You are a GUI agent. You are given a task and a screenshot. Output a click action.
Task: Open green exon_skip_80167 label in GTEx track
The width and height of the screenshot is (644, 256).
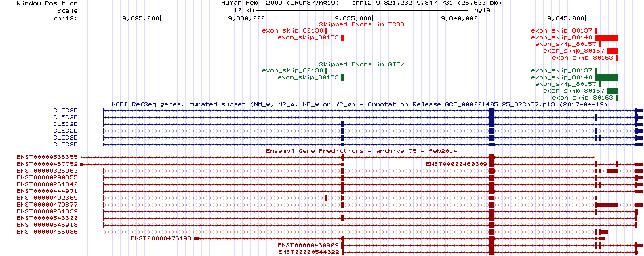573,91
